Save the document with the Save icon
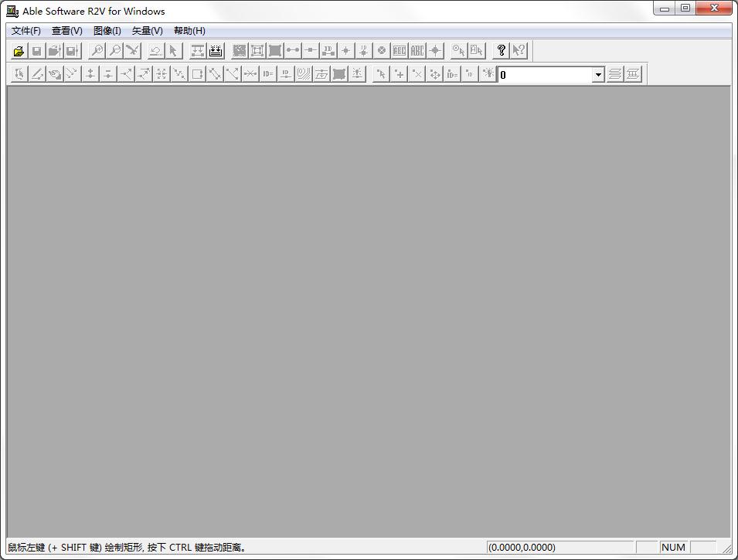 [36, 50]
